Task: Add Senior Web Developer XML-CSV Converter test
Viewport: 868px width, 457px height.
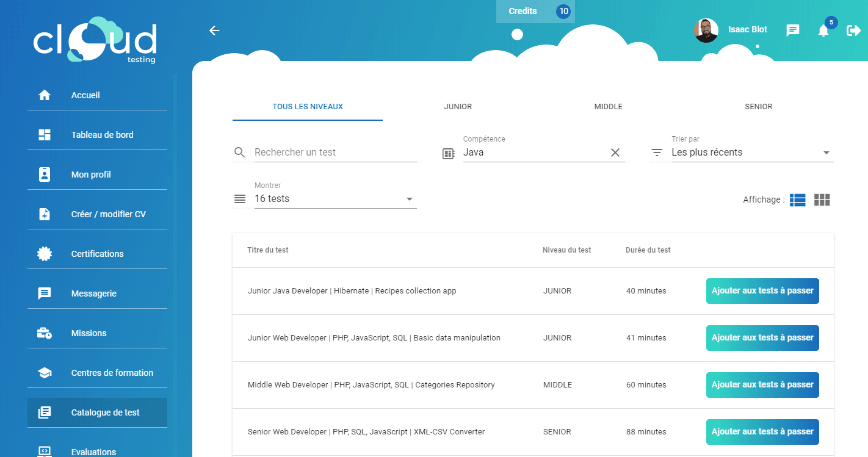Action: click(x=762, y=432)
